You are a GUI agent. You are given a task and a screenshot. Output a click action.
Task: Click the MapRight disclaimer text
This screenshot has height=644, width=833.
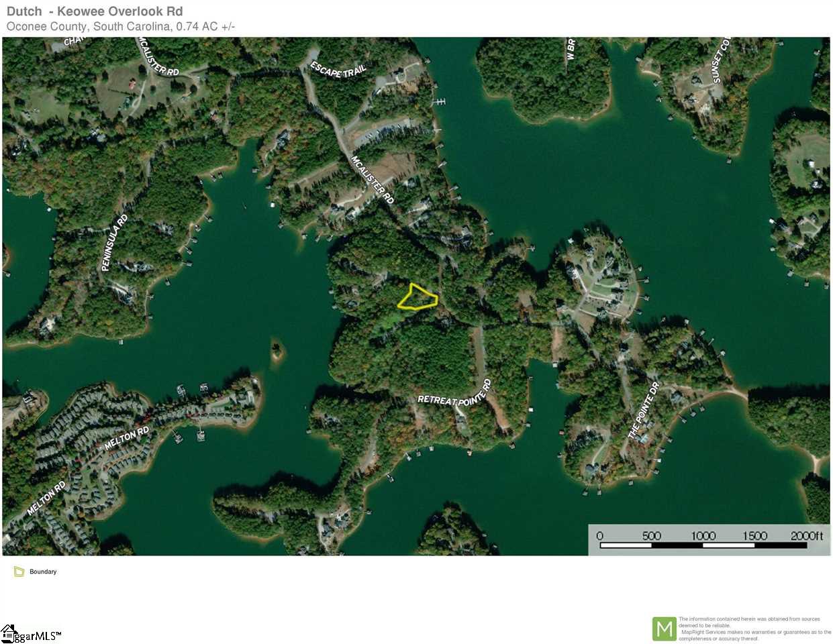pyautogui.click(x=754, y=629)
